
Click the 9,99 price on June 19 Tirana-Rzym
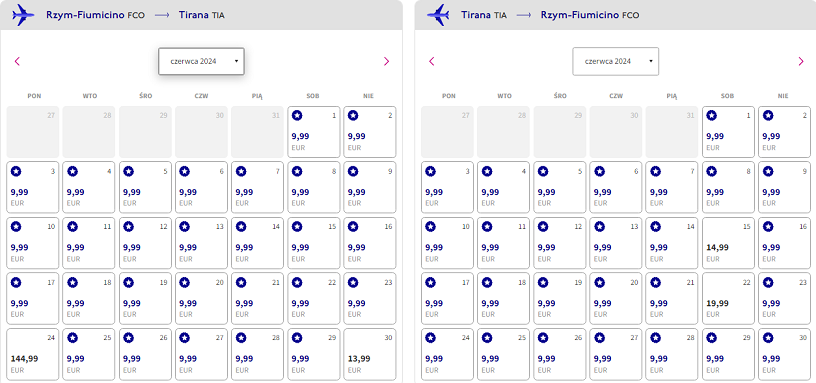pyautogui.click(x=546, y=303)
